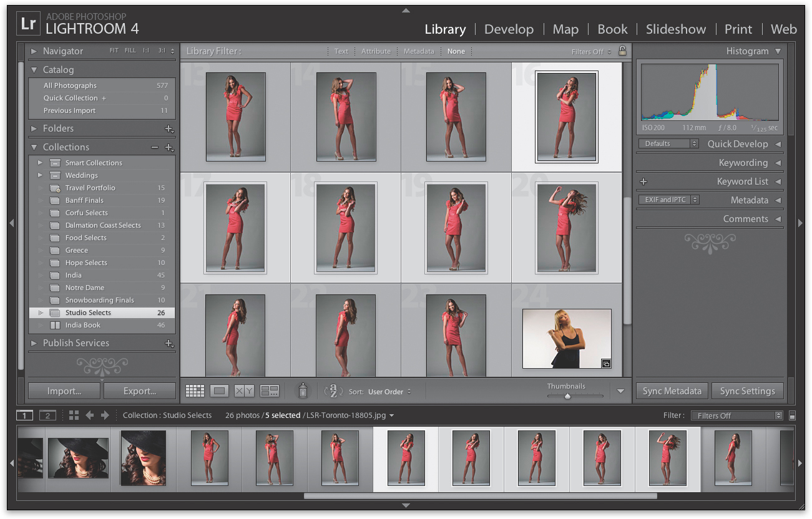This screenshot has height=519, width=812.
Task: Expand the Keywording panel
Action: [x=778, y=163]
